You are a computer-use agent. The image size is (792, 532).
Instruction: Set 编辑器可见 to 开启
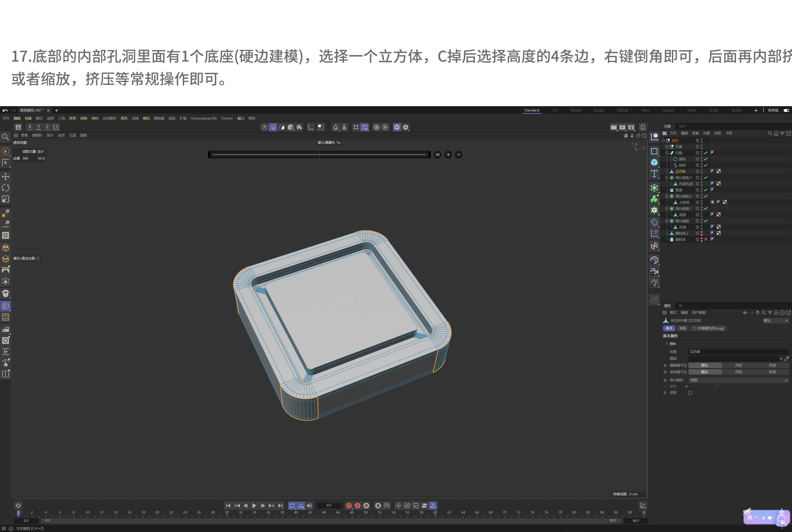738,365
